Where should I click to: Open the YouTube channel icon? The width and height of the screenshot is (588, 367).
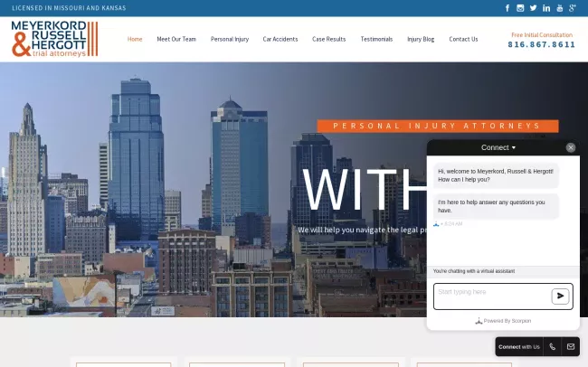[559, 8]
